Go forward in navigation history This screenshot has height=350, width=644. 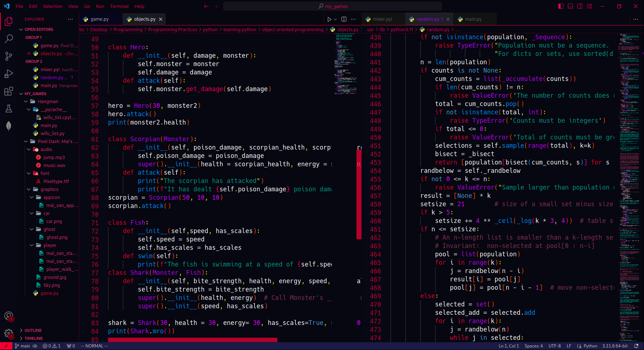216,6
